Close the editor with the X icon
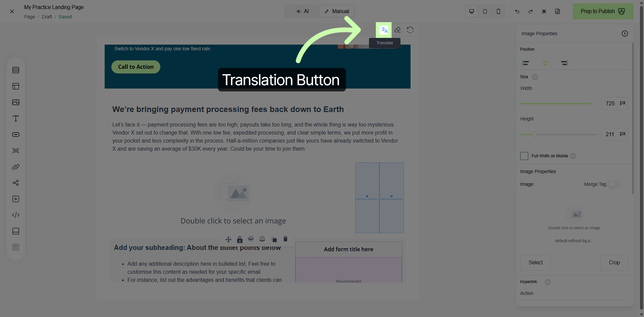The height and width of the screenshot is (317, 644). click(12, 11)
